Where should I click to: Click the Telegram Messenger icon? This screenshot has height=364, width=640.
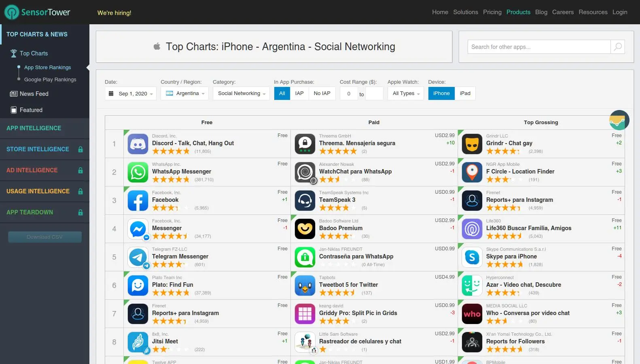click(138, 257)
